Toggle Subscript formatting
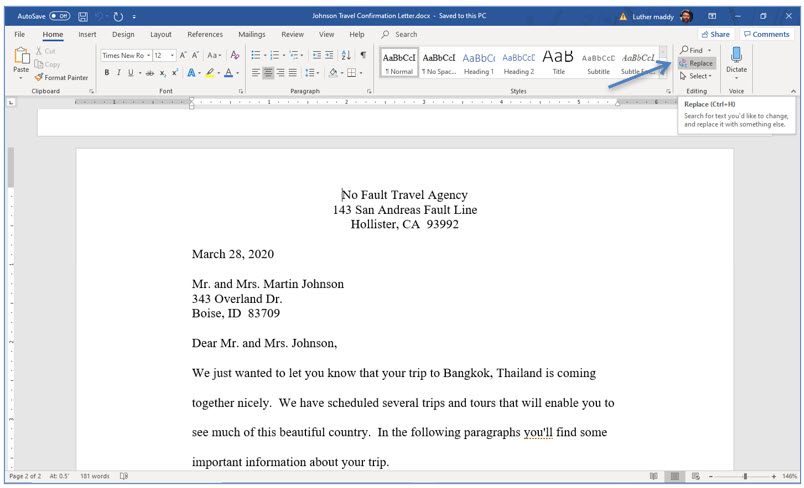The height and width of the screenshot is (488, 804). [x=163, y=73]
